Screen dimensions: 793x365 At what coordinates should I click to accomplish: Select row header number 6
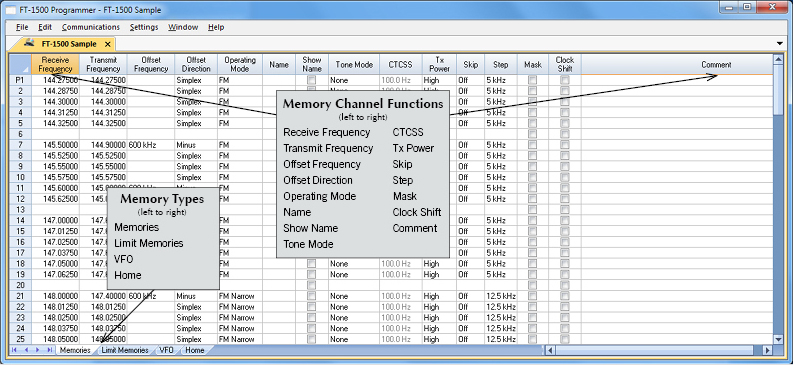tap(20, 134)
